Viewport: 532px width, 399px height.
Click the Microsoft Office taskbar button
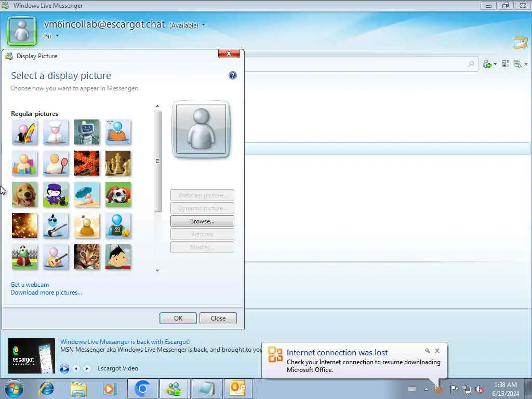coord(237,389)
